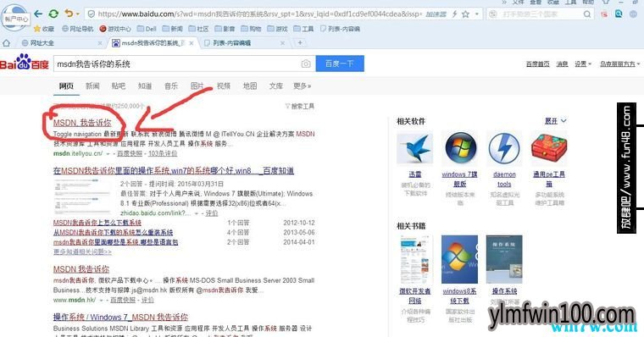Open the user account dropdown at top right
Screen dimensions: 644x337
(619, 64)
